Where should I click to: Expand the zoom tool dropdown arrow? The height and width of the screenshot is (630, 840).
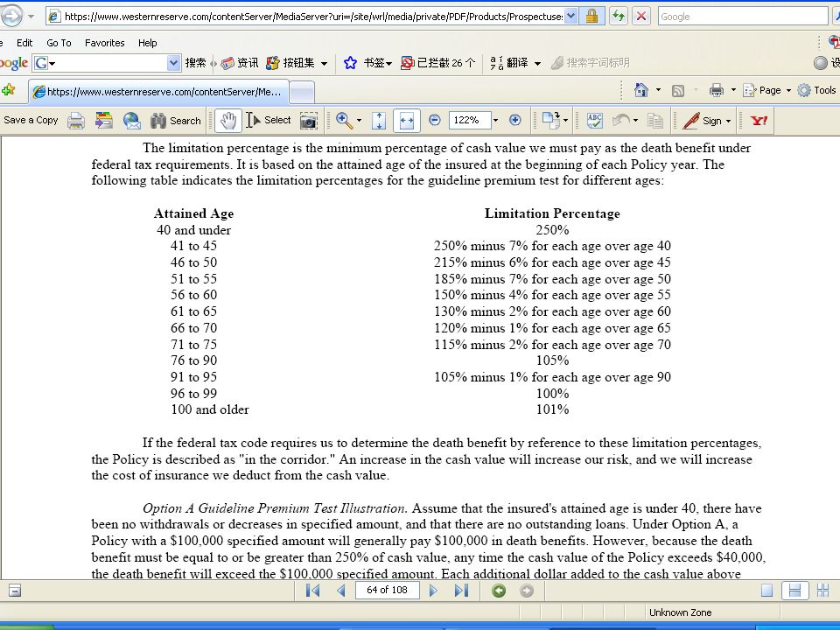[359, 121]
